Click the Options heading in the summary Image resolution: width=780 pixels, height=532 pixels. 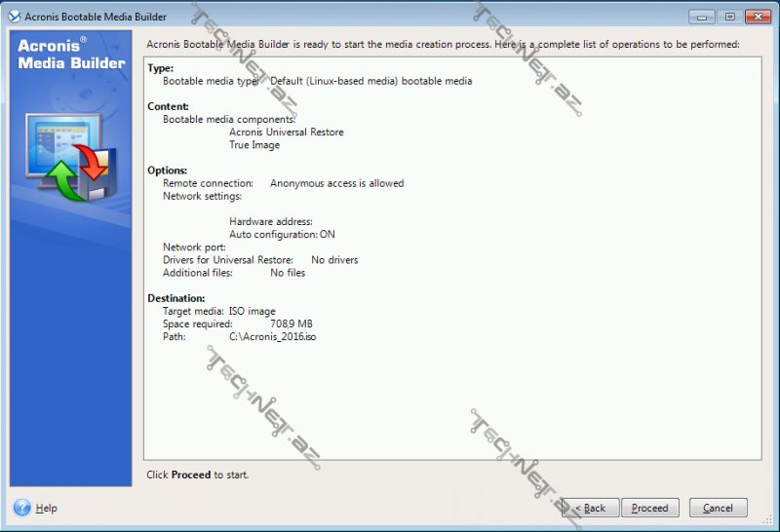167,171
